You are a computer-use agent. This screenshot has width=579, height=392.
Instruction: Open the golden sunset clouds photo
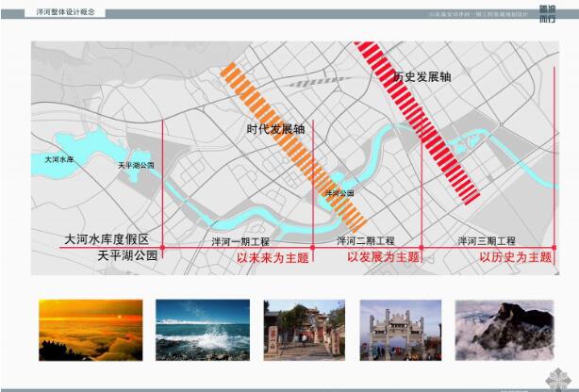point(91,330)
